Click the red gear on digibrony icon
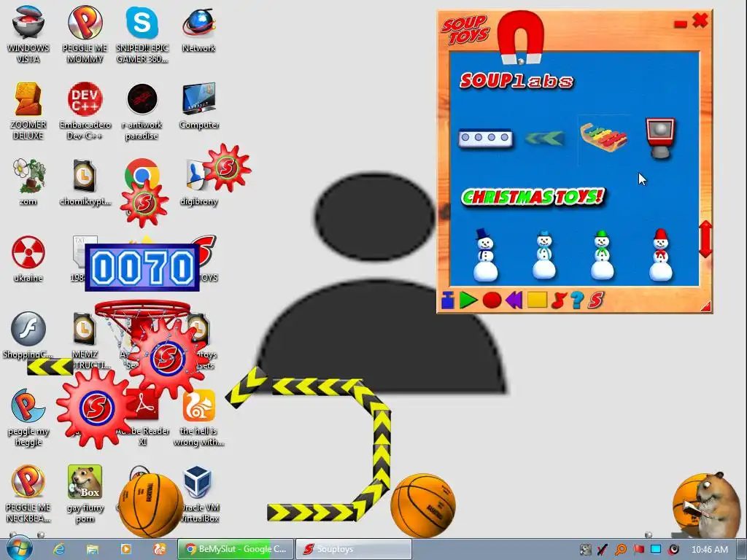 tap(227, 167)
